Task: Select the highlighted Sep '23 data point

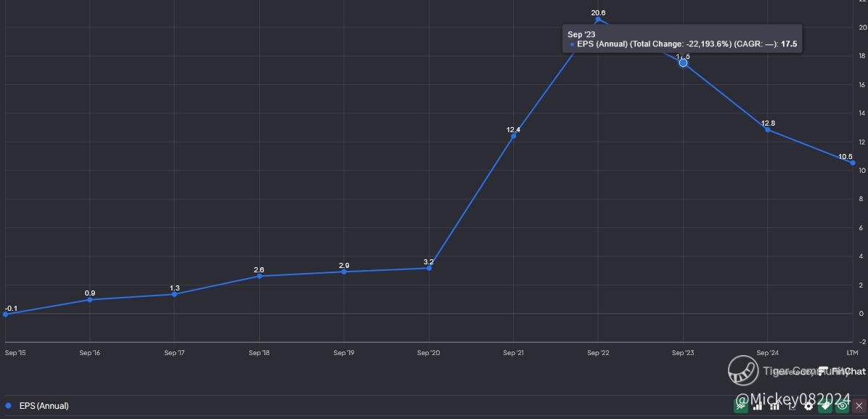Action: coord(683,62)
